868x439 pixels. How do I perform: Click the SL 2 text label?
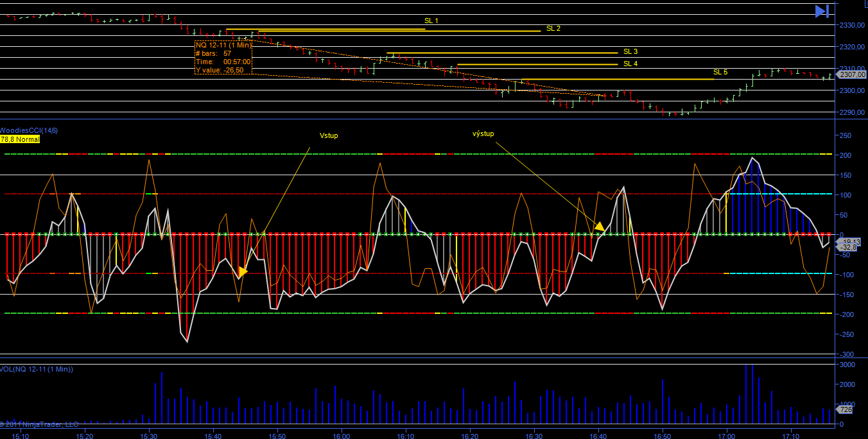point(553,29)
